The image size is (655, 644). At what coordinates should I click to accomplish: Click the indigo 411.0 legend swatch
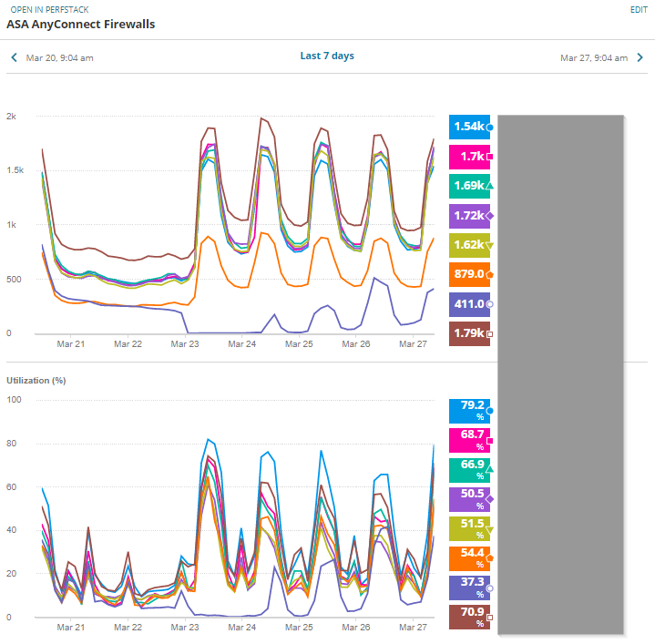[469, 304]
